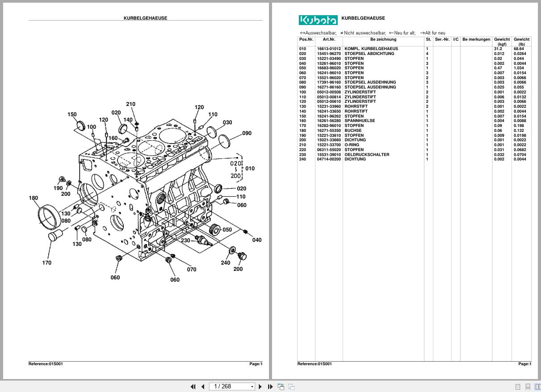541x392 pixels.
Task: Click the Page:1 label on the right page
Action: pos(524,364)
